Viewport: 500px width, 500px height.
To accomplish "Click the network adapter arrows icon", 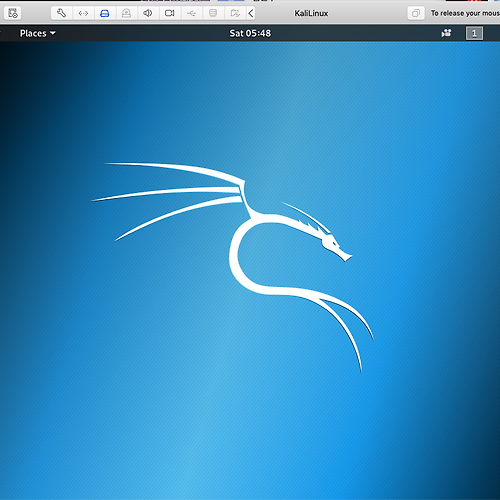I will (x=83, y=13).
